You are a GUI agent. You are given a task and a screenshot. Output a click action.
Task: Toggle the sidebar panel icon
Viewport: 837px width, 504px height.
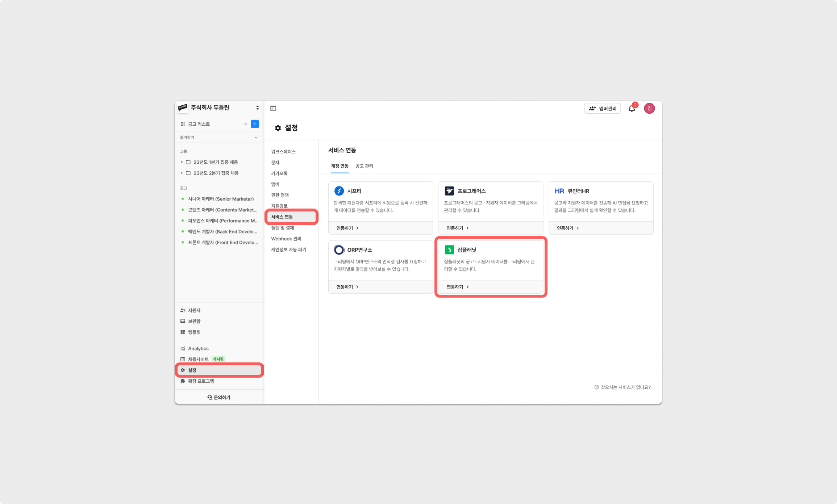(x=273, y=108)
